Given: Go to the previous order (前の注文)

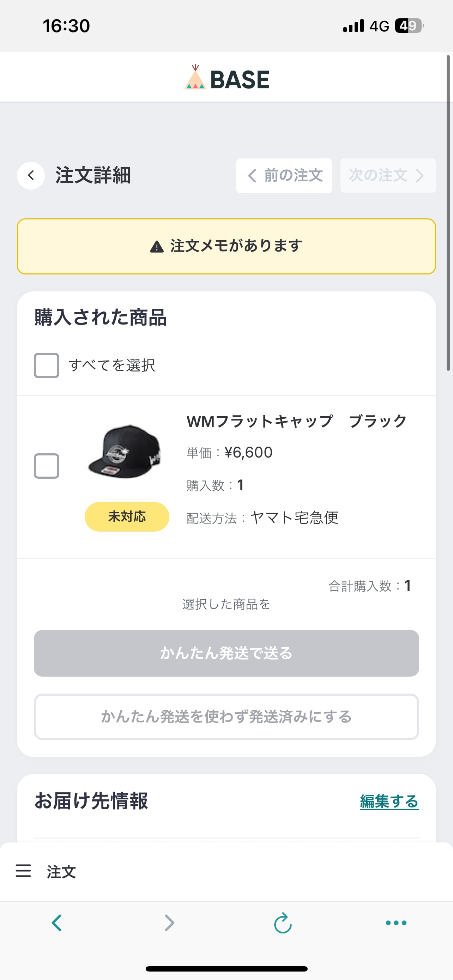Looking at the screenshot, I should [x=284, y=175].
